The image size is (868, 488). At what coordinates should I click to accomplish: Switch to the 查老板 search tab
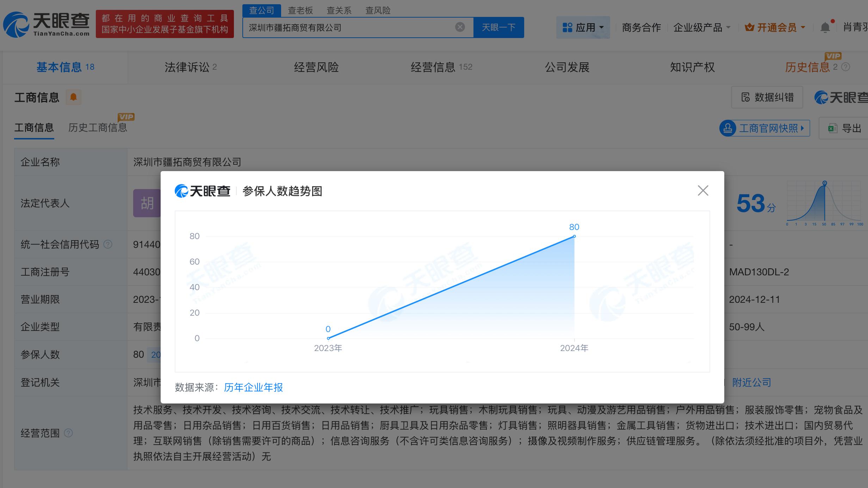(x=300, y=11)
